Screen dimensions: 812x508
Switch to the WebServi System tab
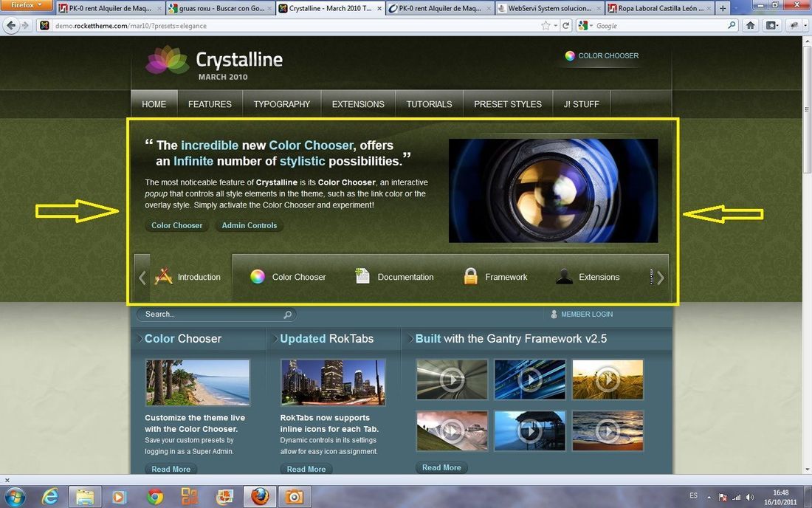(x=549, y=8)
